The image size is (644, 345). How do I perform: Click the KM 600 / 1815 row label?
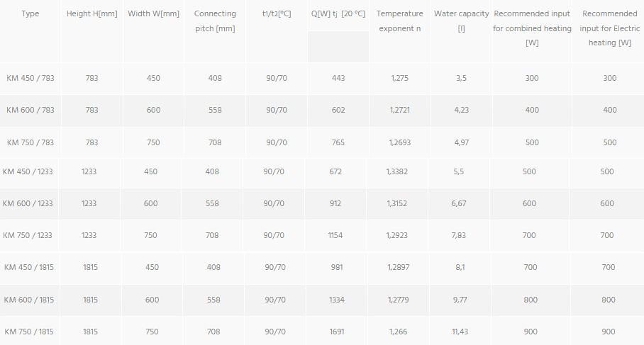pos(29,300)
